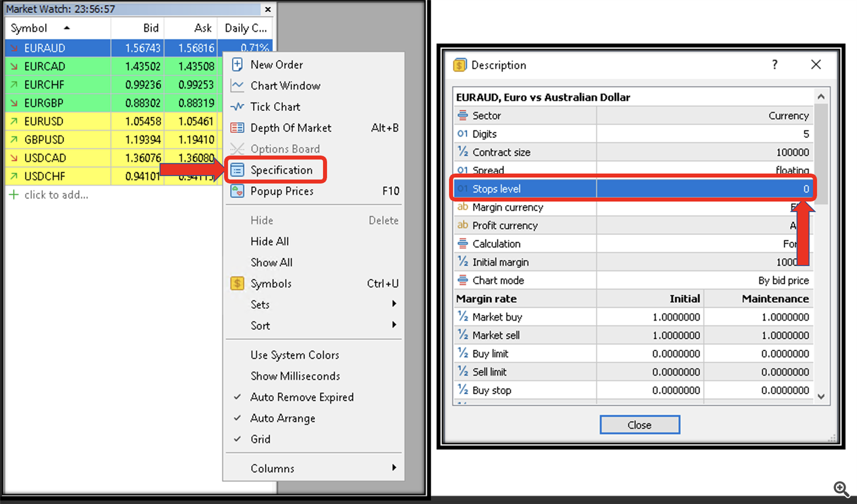This screenshot has width=857, height=504.
Task: Click the Tick Chart icon
Action: click(237, 107)
